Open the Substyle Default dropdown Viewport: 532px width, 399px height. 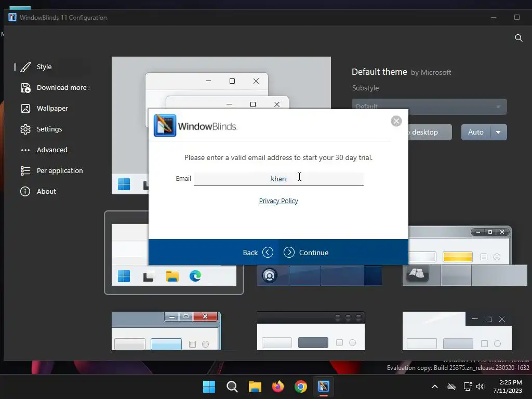click(429, 107)
